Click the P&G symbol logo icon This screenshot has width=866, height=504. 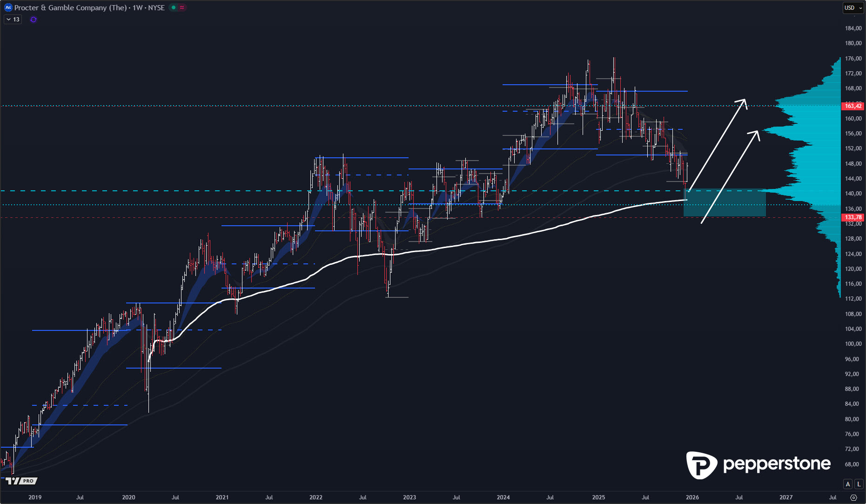click(8, 7)
